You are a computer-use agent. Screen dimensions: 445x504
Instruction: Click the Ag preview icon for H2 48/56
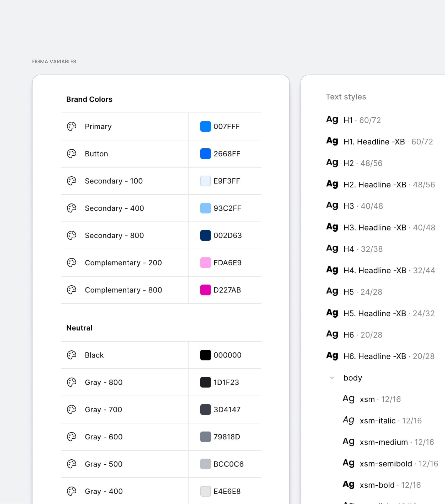coord(332,163)
